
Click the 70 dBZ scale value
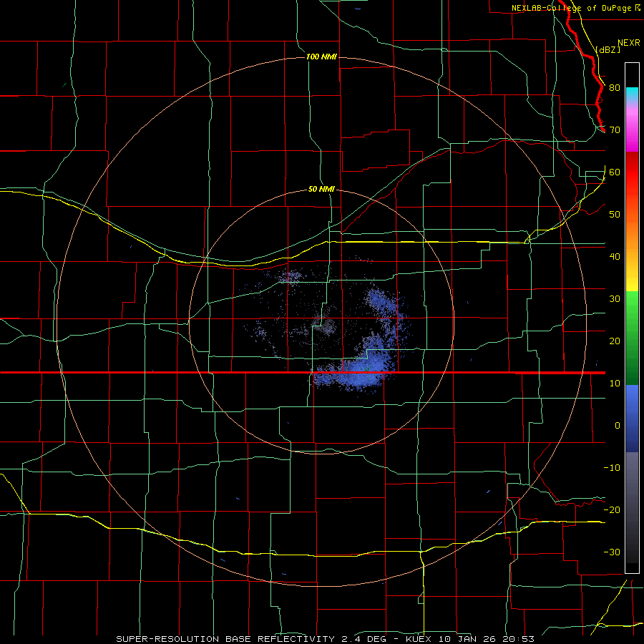pyautogui.click(x=615, y=130)
